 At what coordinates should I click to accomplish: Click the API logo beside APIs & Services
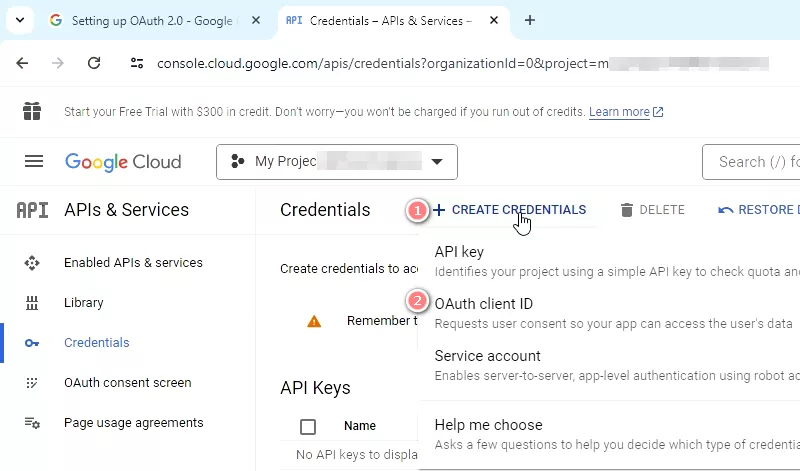click(32, 210)
